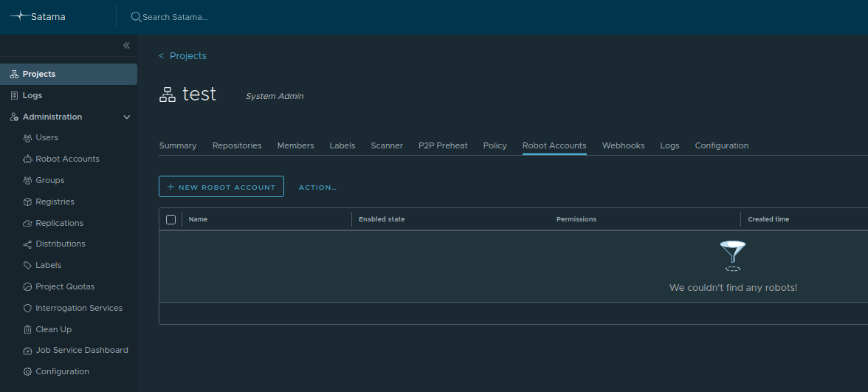Click the Permissions column header
The height and width of the screenshot is (392, 868).
pyautogui.click(x=576, y=219)
